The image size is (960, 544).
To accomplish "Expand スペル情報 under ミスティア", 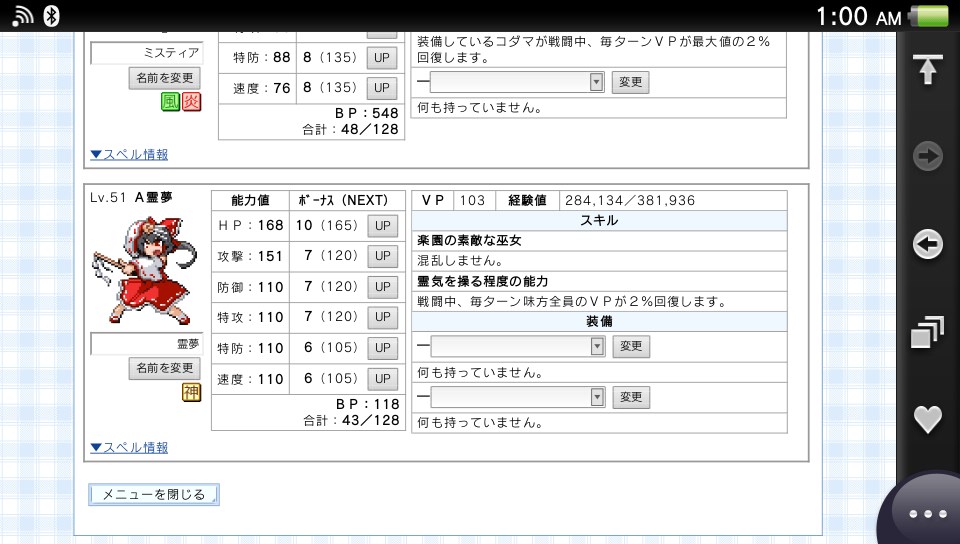I will coord(129,154).
